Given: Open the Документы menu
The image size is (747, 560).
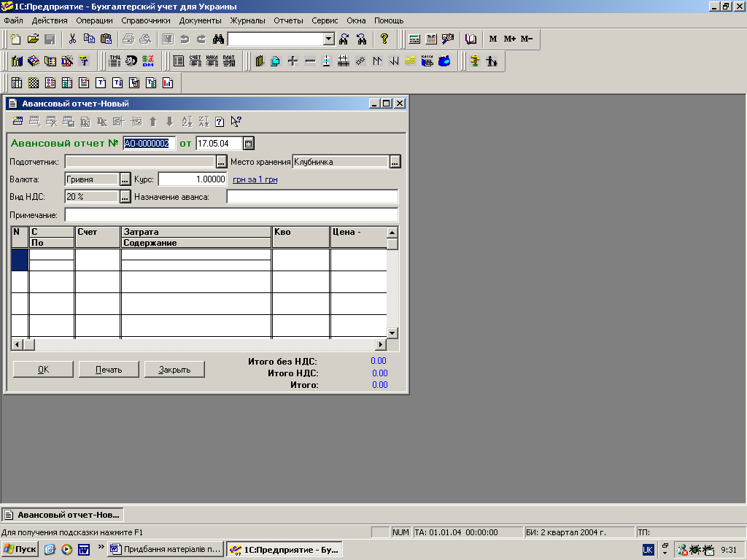Looking at the screenshot, I should 201,20.
